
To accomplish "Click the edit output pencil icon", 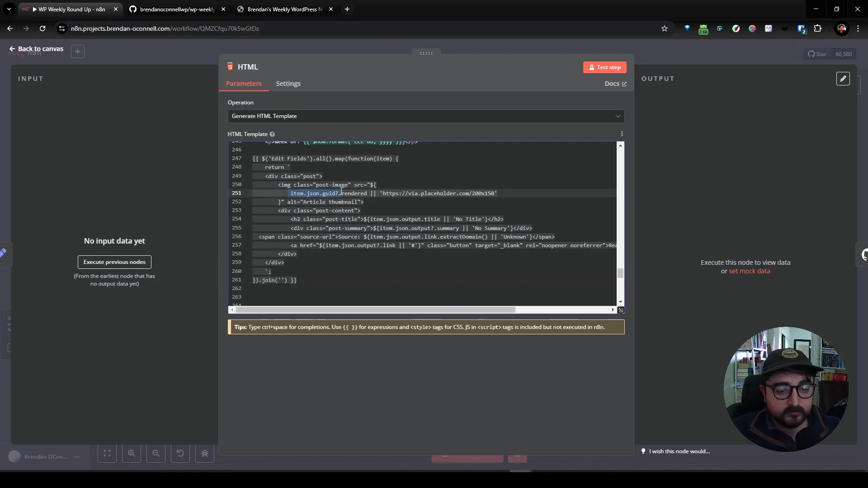I will 843,79.
